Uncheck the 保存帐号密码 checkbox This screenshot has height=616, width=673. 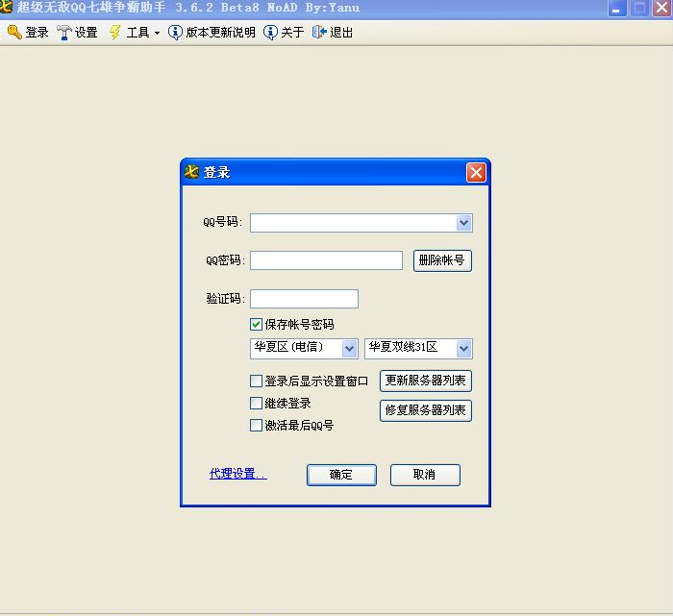click(x=257, y=325)
